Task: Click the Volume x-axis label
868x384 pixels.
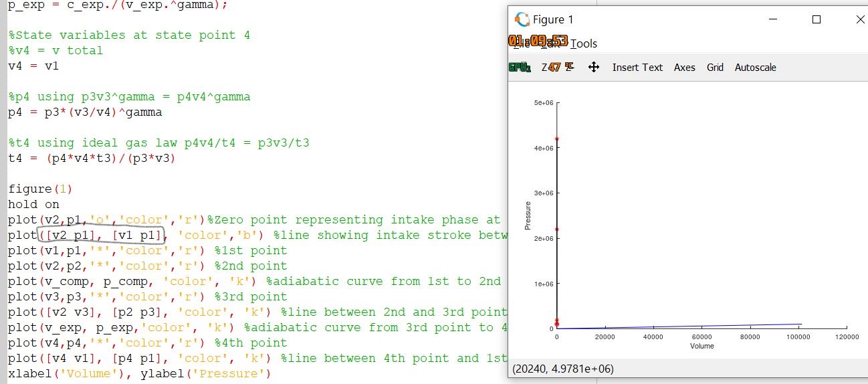Action: point(702,346)
